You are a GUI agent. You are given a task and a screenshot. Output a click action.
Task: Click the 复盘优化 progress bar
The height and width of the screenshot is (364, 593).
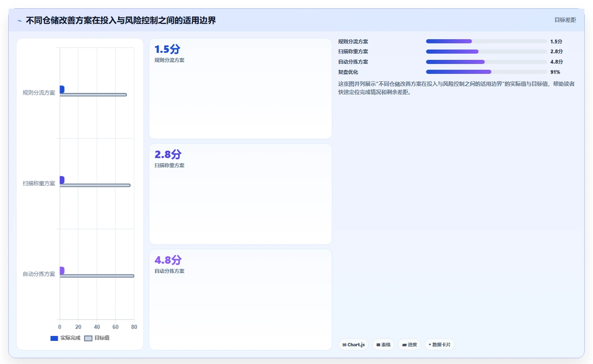pyautogui.click(x=486, y=72)
